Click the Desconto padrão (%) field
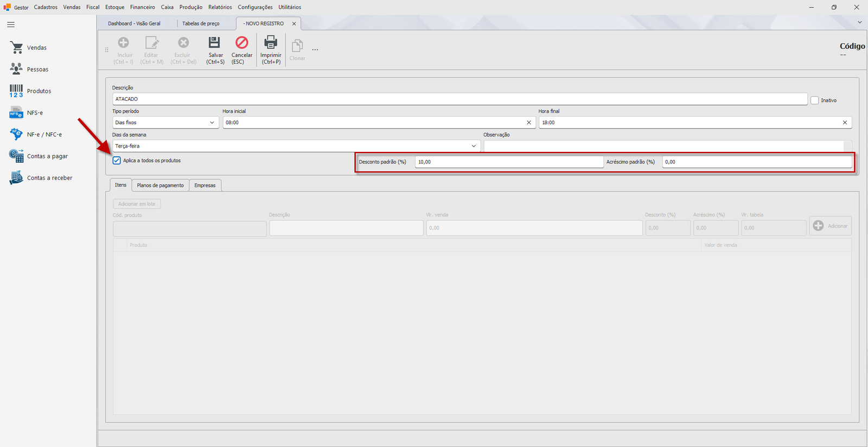The image size is (868, 447). 509,162
